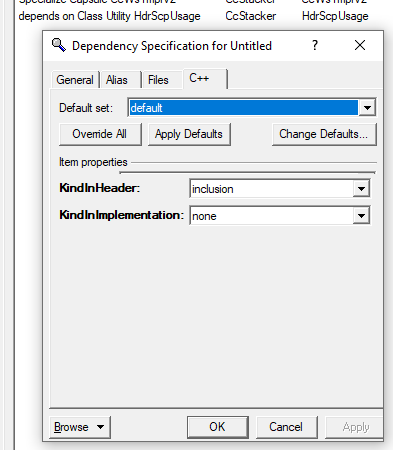Open the Default set dropdown arrow

point(367,108)
